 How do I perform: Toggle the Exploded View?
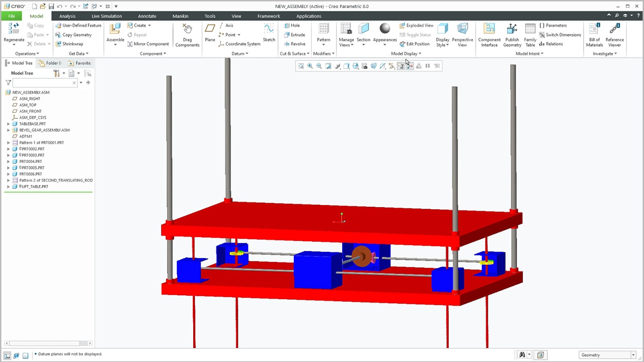click(x=416, y=25)
